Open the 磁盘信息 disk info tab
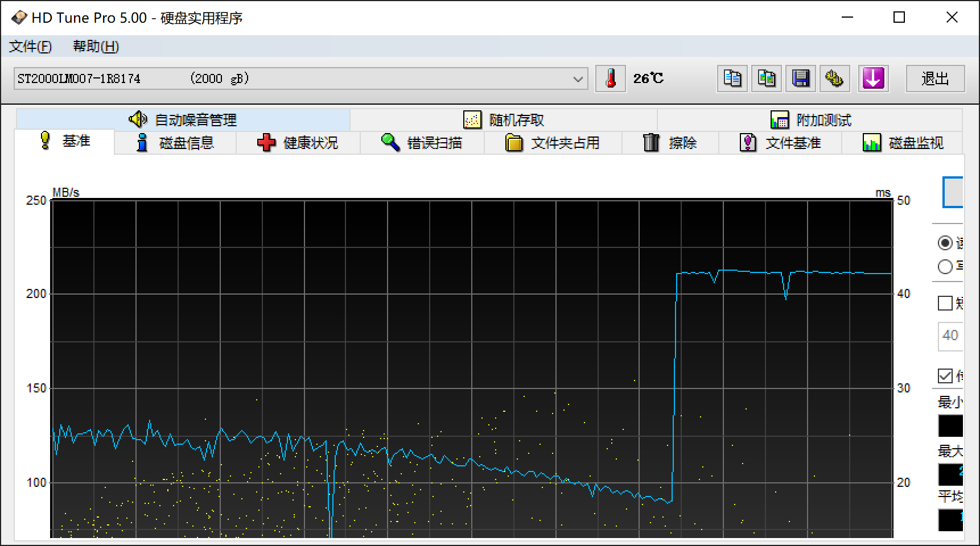 [x=175, y=143]
